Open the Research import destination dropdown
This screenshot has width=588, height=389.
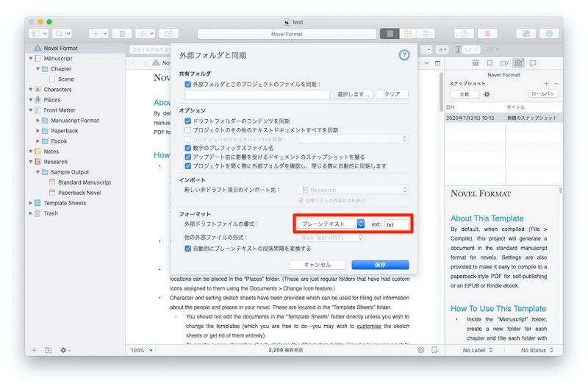tap(354, 190)
